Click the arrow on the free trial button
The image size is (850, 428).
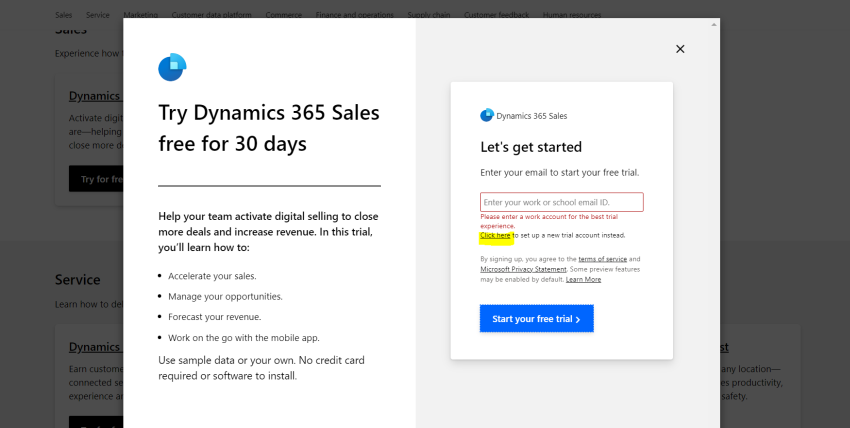(x=578, y=319)
